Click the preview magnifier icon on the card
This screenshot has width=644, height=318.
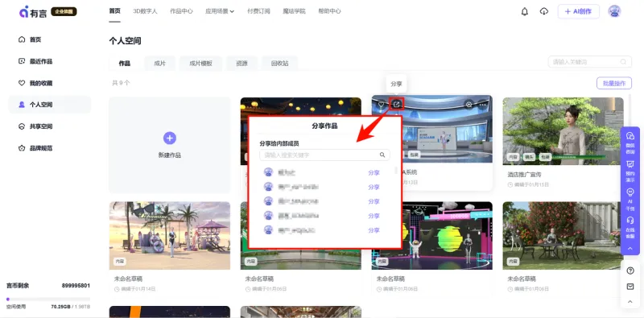click(469, 105)
